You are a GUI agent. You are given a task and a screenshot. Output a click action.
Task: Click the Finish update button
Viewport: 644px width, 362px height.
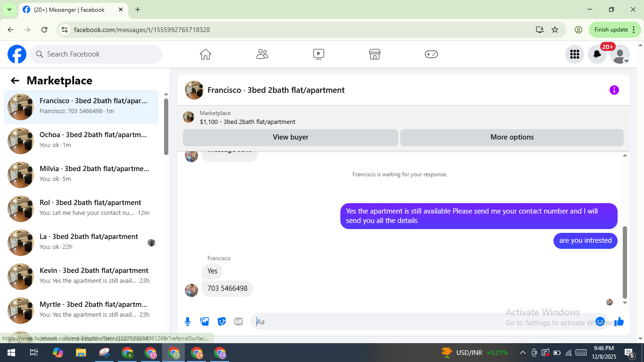pos(615,30)
